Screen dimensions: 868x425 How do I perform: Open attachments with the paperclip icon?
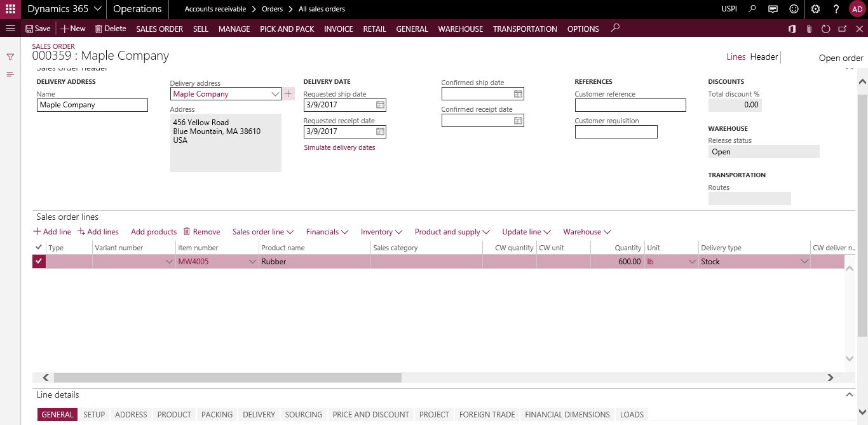[x=808, y=29]
